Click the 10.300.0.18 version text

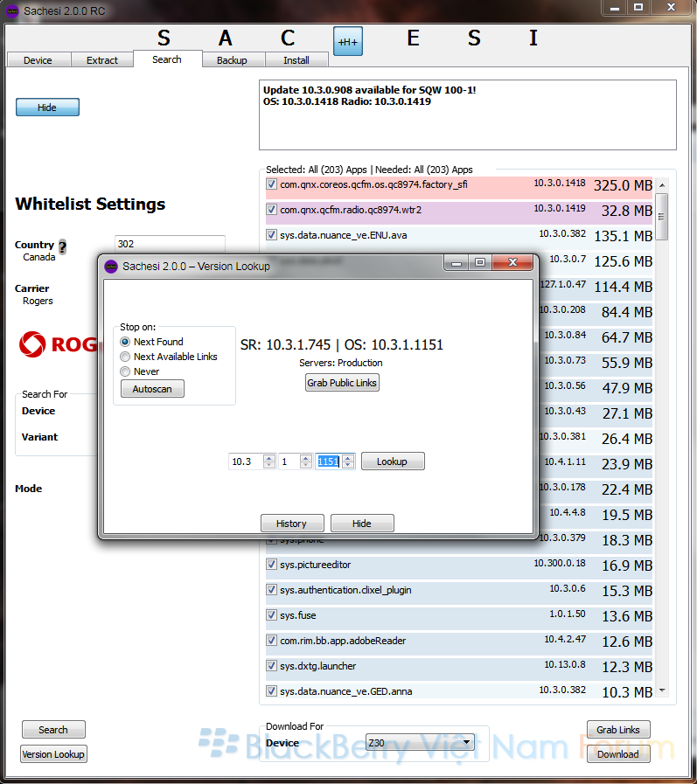click(x=560, y=563)
